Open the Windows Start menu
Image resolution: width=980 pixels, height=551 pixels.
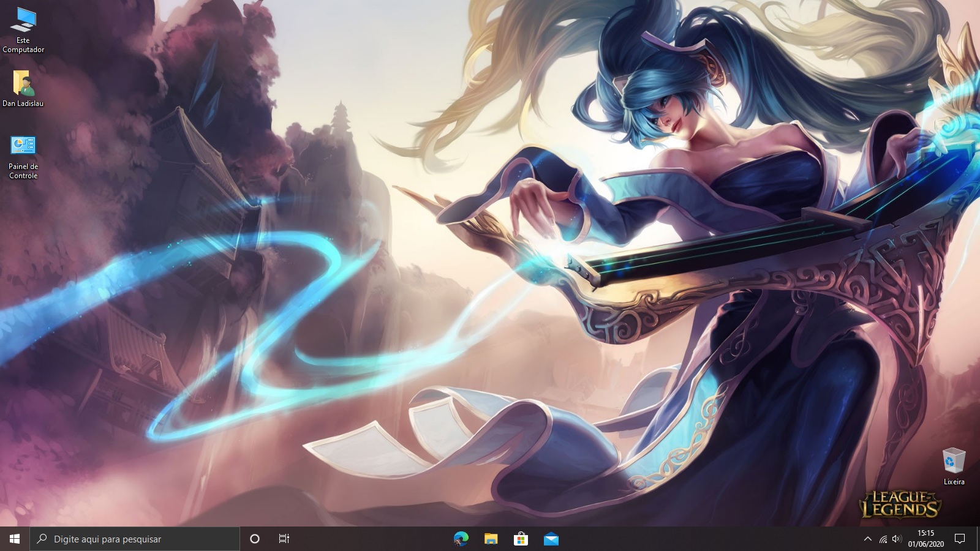15,539
